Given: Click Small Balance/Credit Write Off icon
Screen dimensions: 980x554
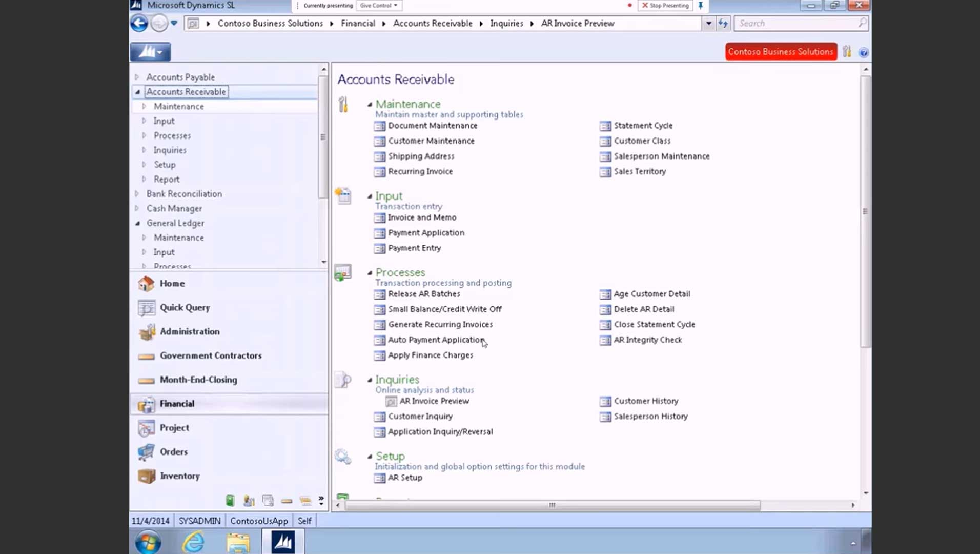Looking at the screenshot, I should (x=379, y=309).
